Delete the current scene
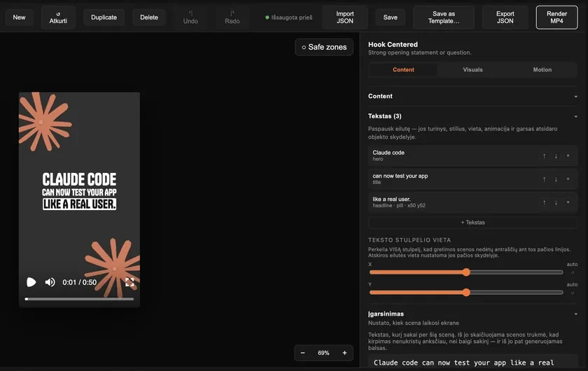The image size is (588, 371). [149, 17]
